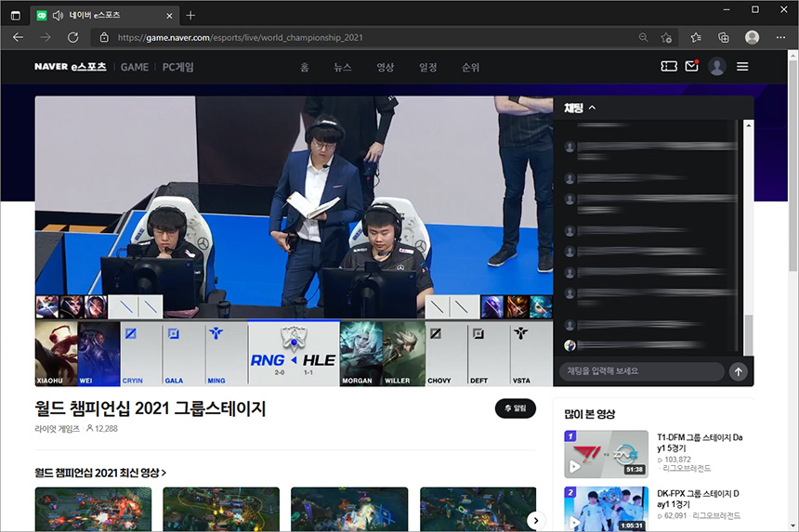Viewport: 799px width, 532px height.
Task: Maximize the browser window
Action: 755,9
